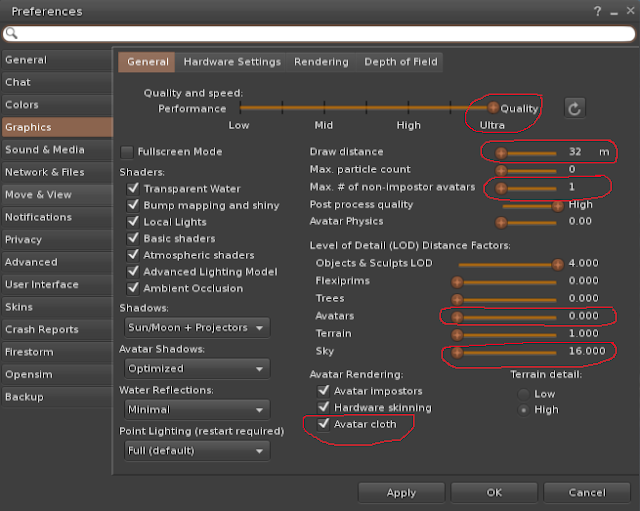Image resolution: width=640 pixels, height=511 pixels.
Task: Toggle Basic shaders checkbox
Action: pyautogui.click(x=133, y=238)
